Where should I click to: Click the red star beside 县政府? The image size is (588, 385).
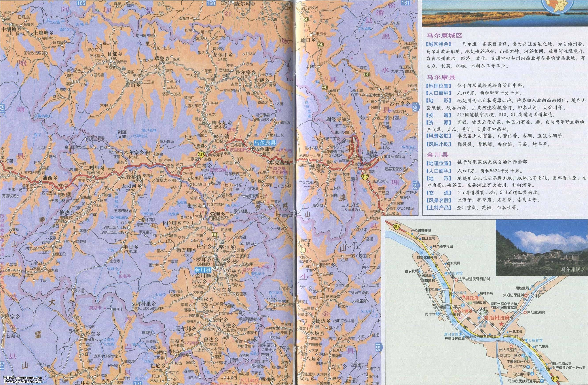[x=464, y=296]
